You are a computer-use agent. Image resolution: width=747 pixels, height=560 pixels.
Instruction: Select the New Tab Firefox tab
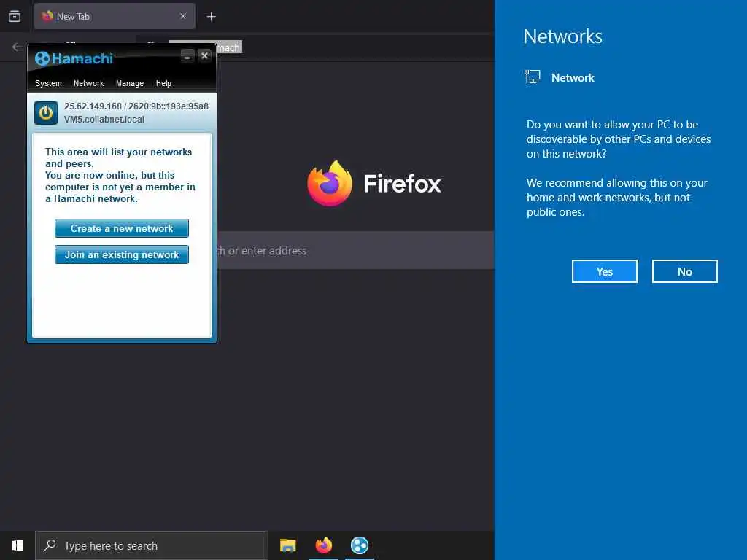[115, 16]
